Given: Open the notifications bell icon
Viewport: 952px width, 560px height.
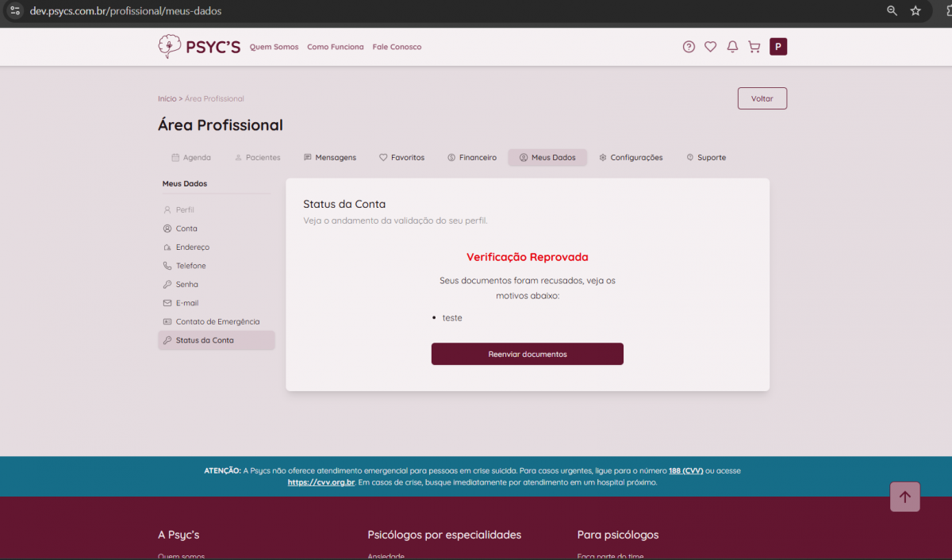Looking at the screenshot, I should [x=732, y=47].
